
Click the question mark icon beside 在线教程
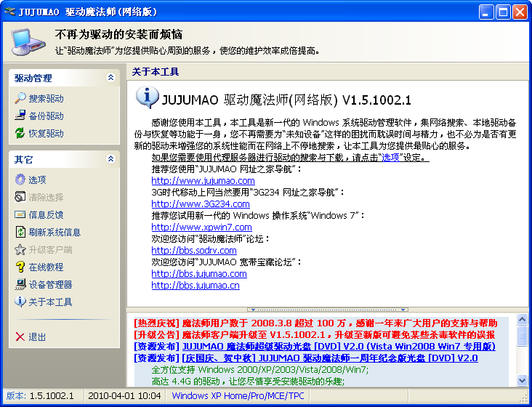[x=20, y=267]
